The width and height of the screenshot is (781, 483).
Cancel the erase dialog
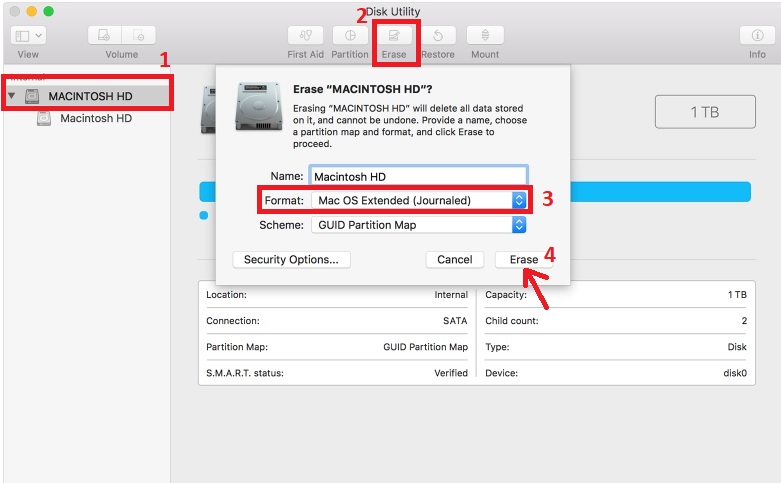pos(454,259)
